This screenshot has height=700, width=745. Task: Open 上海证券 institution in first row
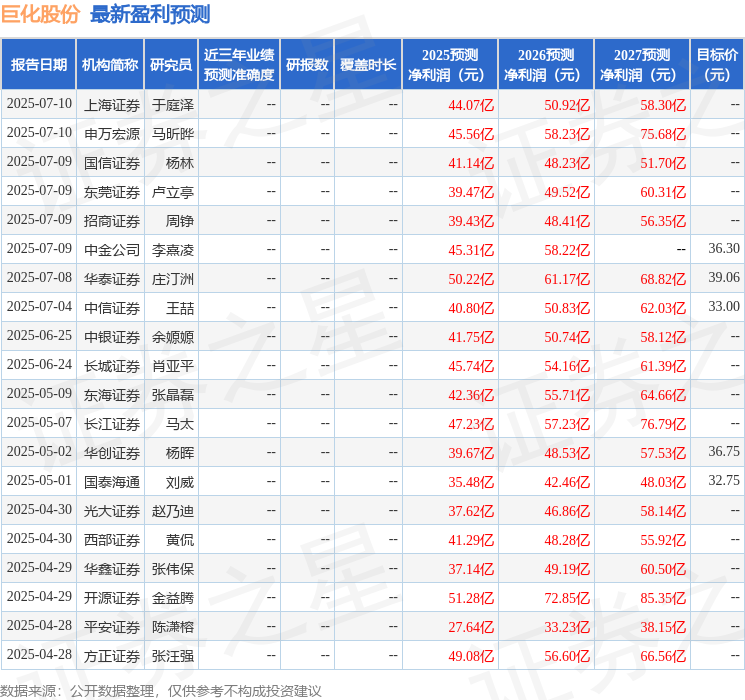point(112,104)
